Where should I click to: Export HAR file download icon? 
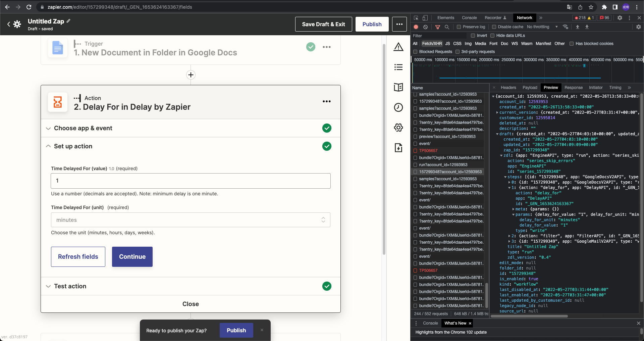tap(587, 27)
